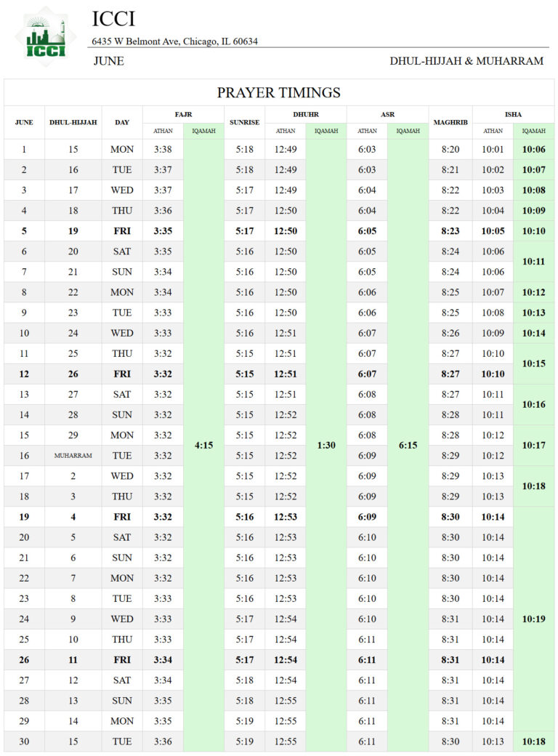558x756 pixels.
Task: Select the DHUL-HIJJAH & MUHARRAM header label
Action: (466, 61)
